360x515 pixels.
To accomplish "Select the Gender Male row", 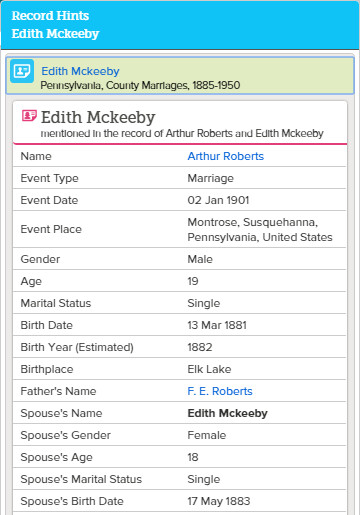I will tap(180, 259).
